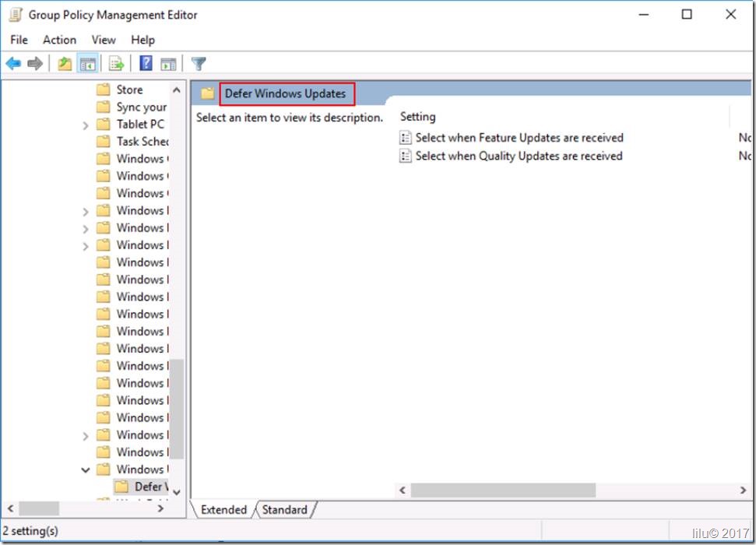Select the Sync your settings tree item
The width and height of the screenshot is (756, 545).
pos(142,107)
